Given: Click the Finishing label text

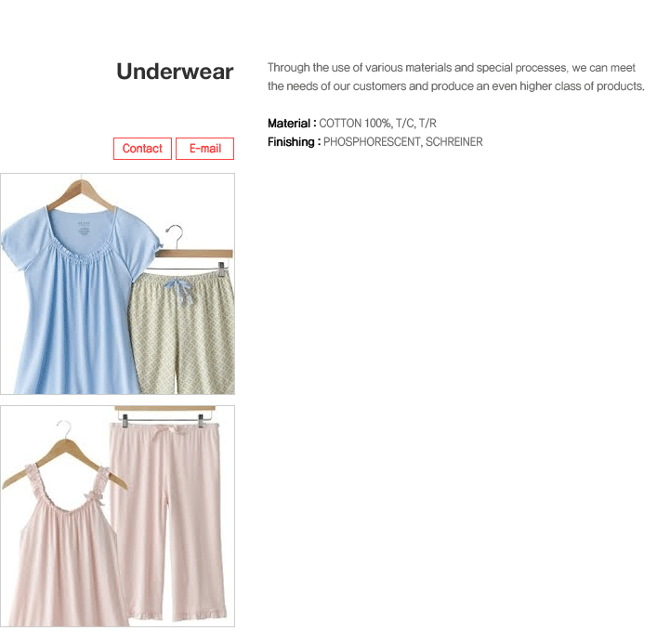Looking at the screenshot, I should [294, 142].
